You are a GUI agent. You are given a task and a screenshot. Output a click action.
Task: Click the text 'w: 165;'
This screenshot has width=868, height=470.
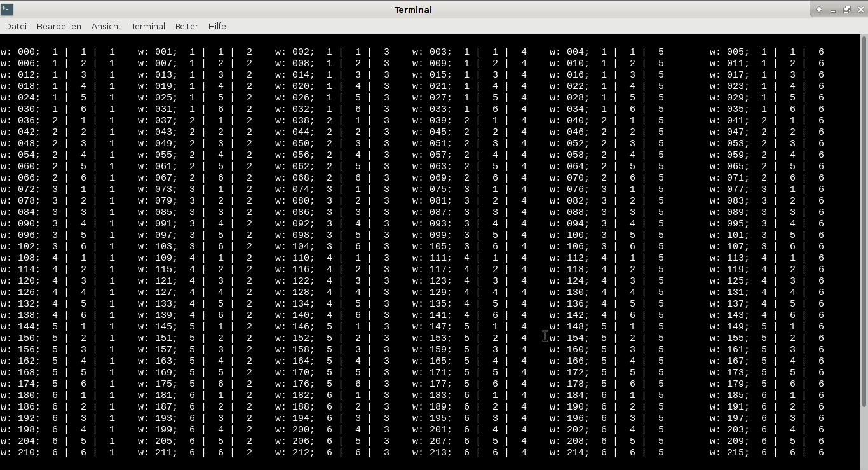click(431, 361)
